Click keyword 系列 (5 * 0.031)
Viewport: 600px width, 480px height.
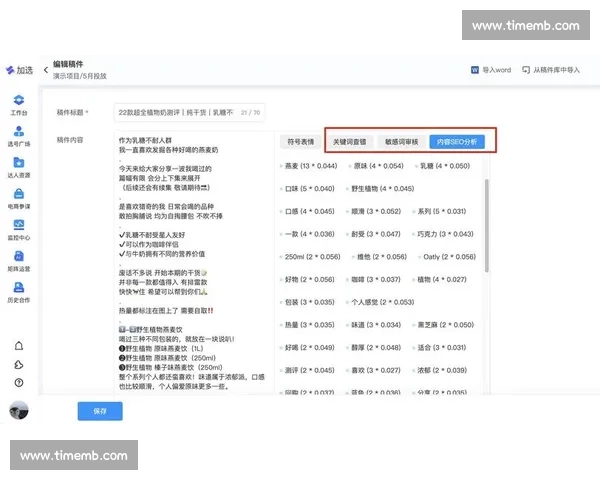coord(442,211)
